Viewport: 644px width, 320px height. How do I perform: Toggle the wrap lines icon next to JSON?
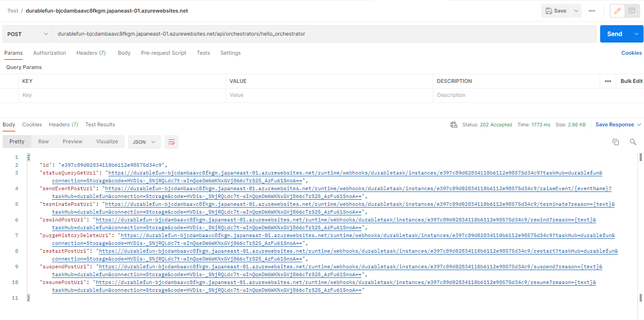pos(172,142)
